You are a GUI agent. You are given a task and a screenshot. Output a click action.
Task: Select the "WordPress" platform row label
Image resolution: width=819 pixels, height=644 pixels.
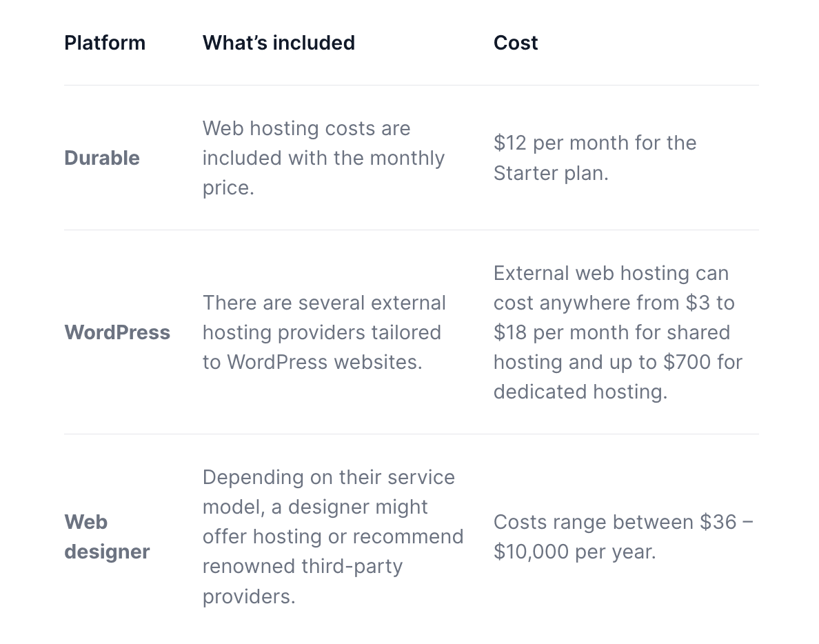[117, 332]
